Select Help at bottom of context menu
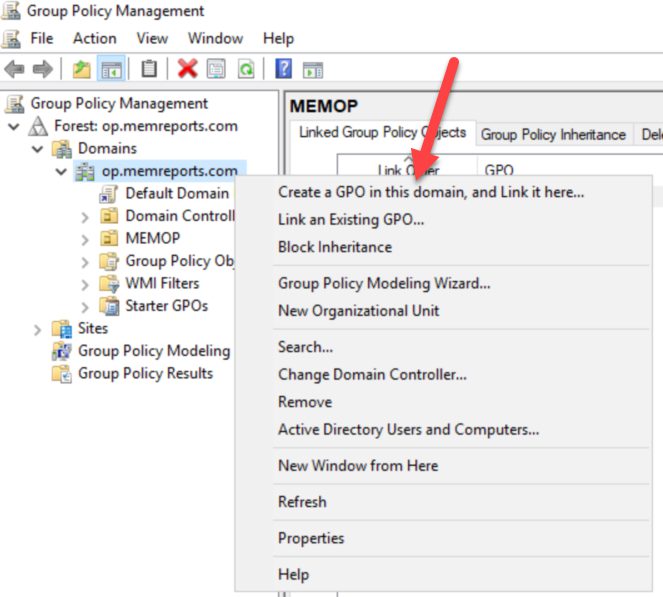Screen dimensions: 663x597 point(443,575)
